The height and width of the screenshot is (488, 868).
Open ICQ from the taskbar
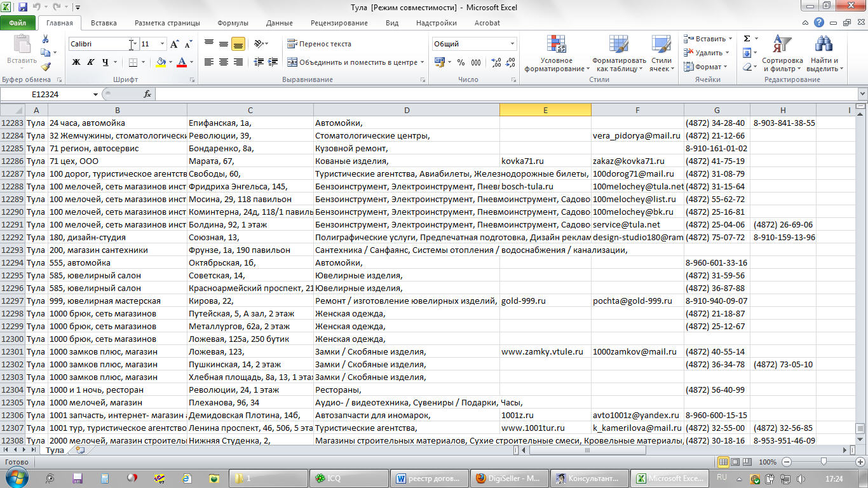(x=349, y=478)
